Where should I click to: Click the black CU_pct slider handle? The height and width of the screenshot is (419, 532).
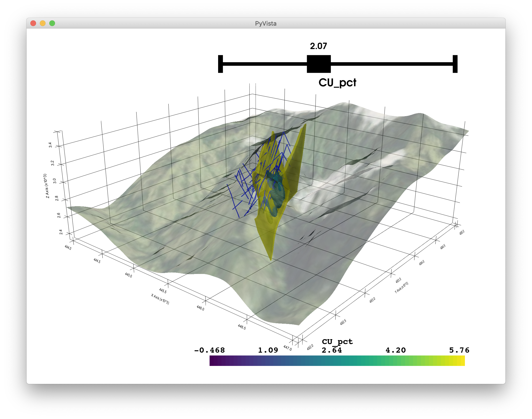coord(319,64)
